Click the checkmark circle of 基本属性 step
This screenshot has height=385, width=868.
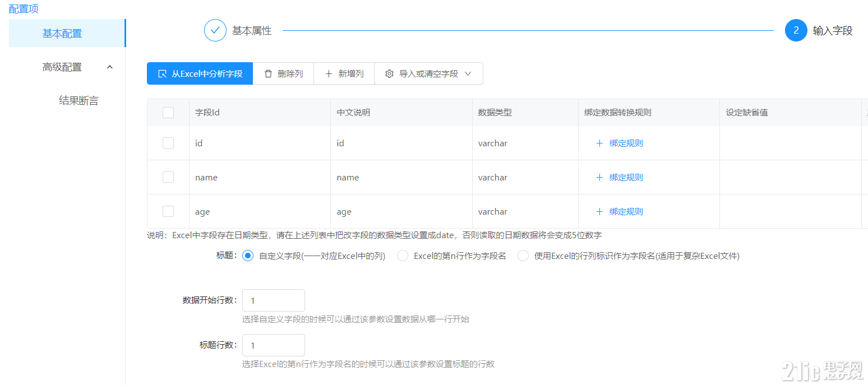tap(215, 30)
